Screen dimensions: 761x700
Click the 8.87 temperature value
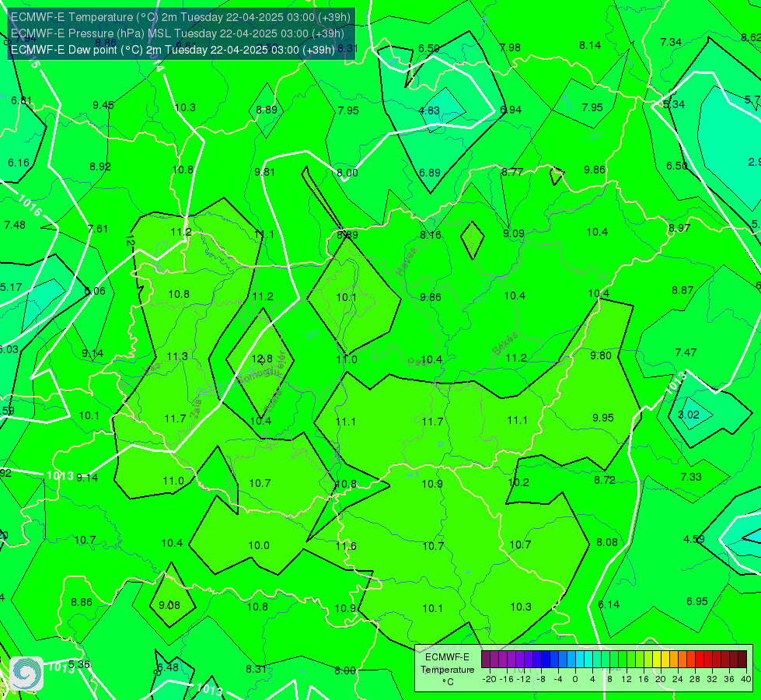pyautogui.click(x=682, y=290)
